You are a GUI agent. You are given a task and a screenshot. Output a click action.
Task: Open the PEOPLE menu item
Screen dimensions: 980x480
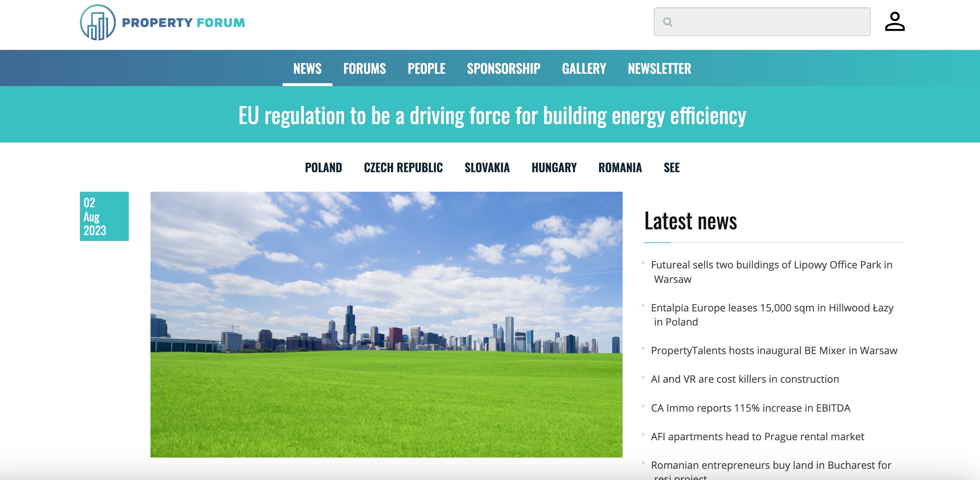(x=426, y=68)
